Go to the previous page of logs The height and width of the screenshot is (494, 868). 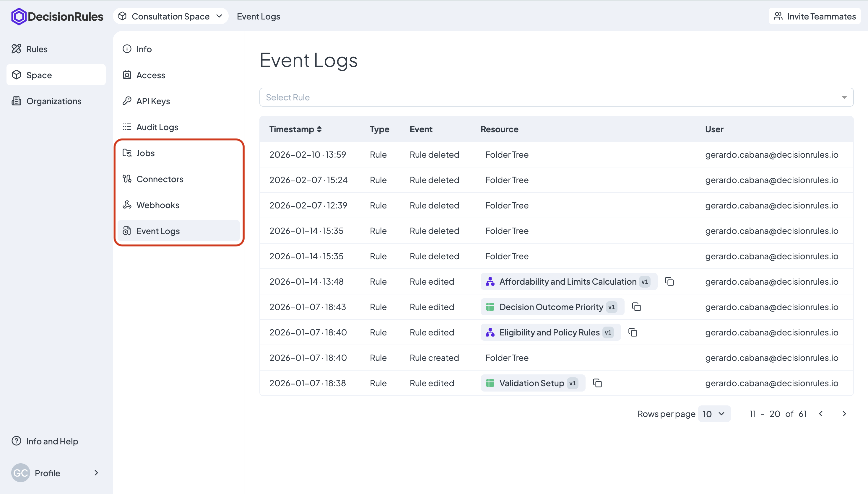point(821,414)
